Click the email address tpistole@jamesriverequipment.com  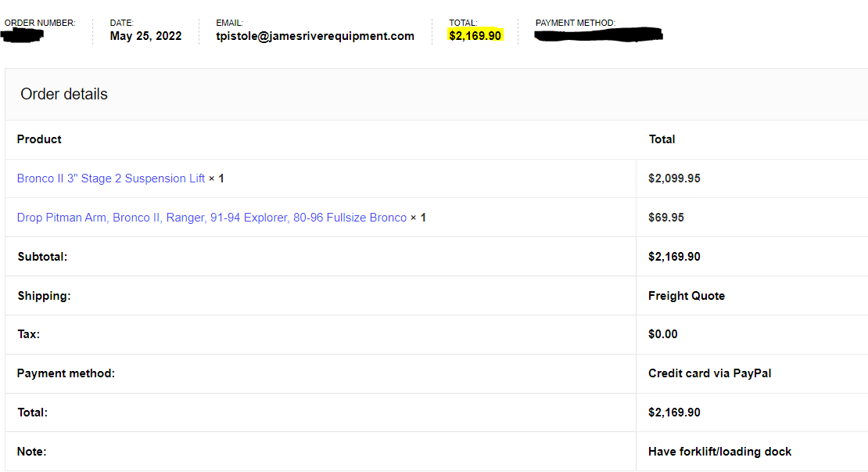(x=315, y=36)
